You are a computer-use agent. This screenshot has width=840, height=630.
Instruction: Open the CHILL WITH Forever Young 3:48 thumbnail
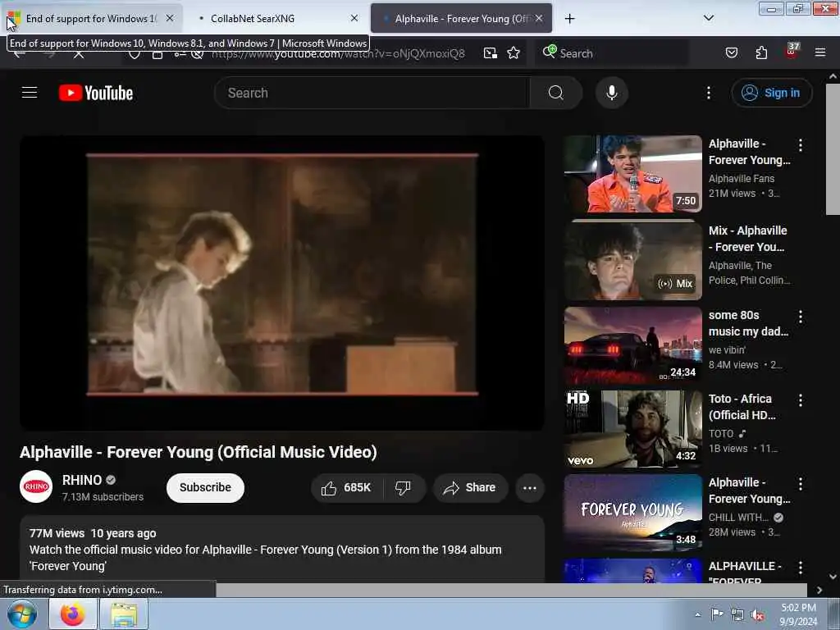pyautogui.click(x=632, y=514)
